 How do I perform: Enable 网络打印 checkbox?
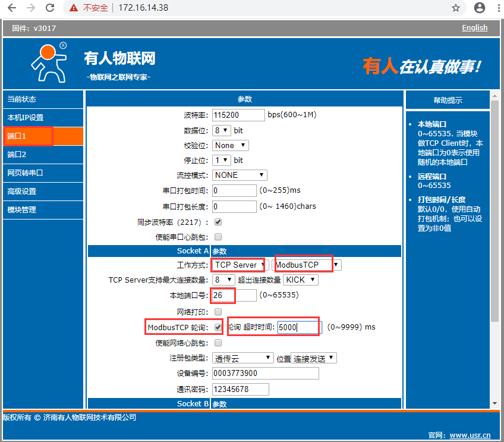pyautogui.click(x=218, y=311)
